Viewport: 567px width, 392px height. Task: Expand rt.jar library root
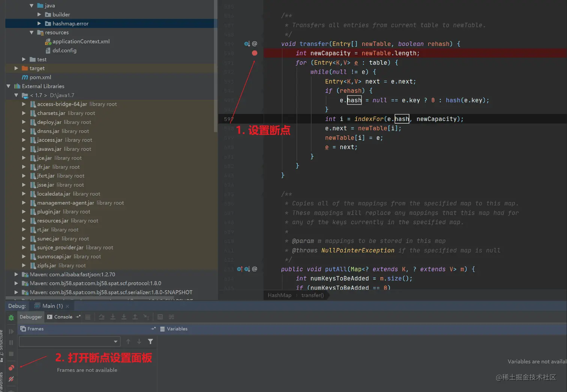click(24, 230)
